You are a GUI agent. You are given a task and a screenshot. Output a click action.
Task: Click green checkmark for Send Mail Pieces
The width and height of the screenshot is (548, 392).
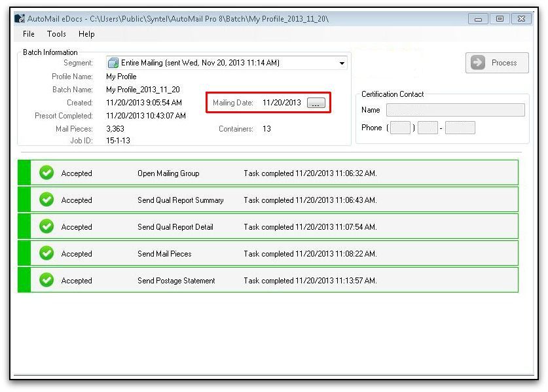pos(46,253)
